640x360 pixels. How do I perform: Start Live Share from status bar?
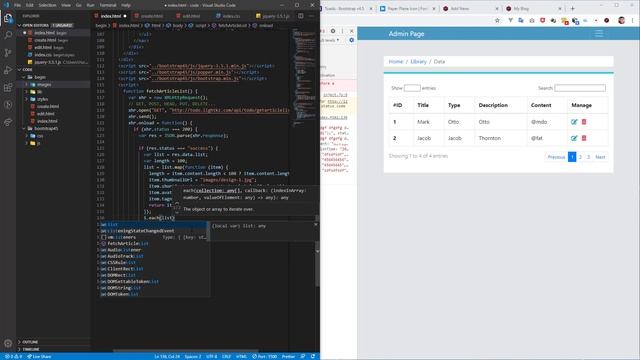tap(39, 356)
